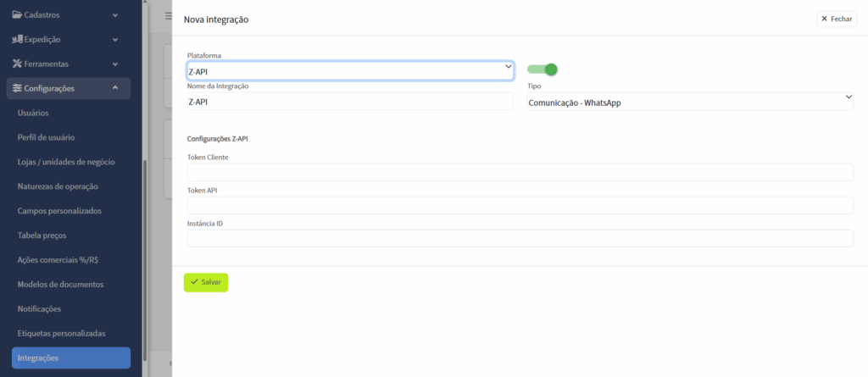The width and height of the screenshot is (868, 377).
Task: Open the Plataforma dropdown
Action: click(350, 71)
